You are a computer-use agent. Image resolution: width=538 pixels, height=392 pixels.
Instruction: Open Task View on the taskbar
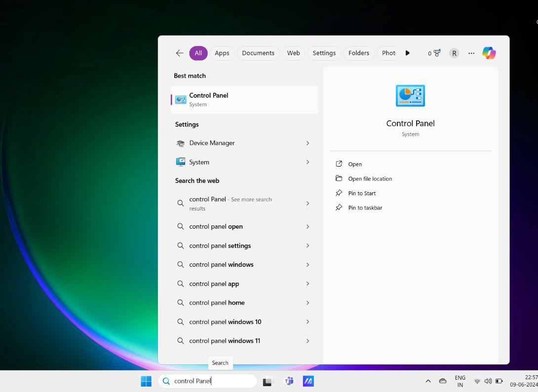click(268, 381)
